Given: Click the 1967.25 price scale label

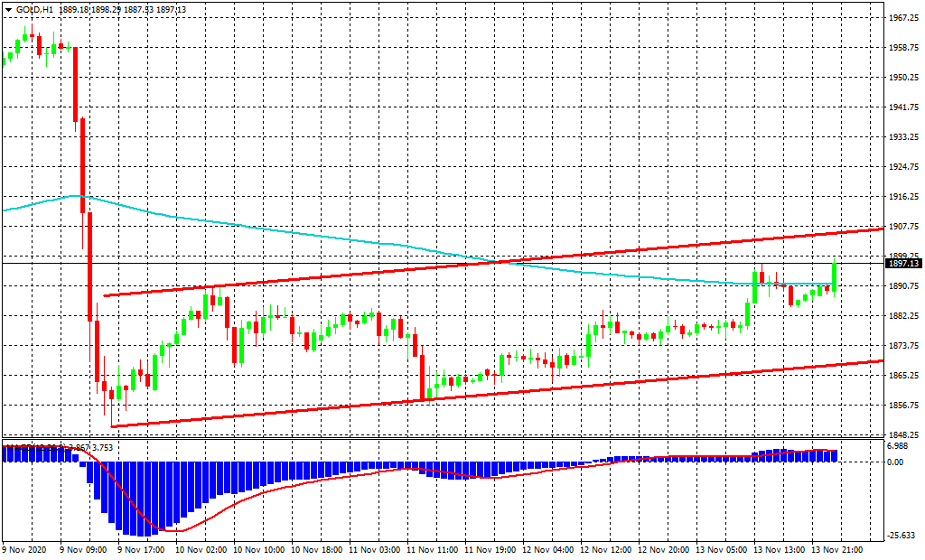Looking at the screenshot, I should tap(903, 18).
